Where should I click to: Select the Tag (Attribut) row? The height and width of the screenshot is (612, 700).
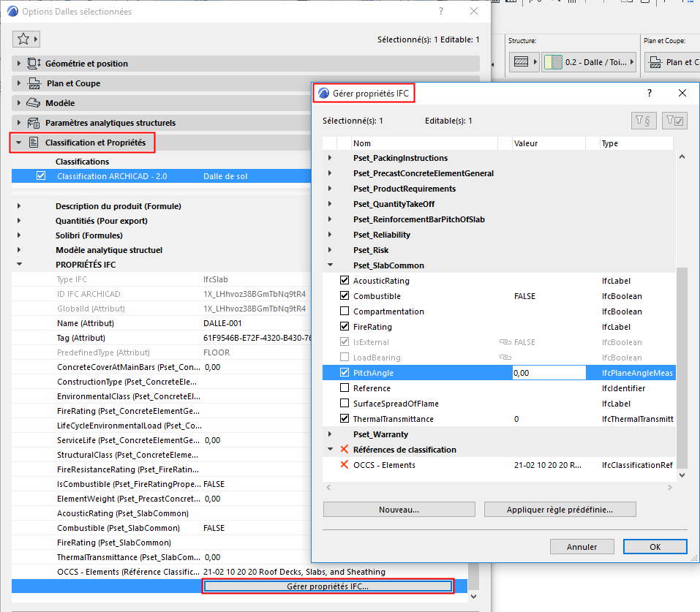(162, 338)
